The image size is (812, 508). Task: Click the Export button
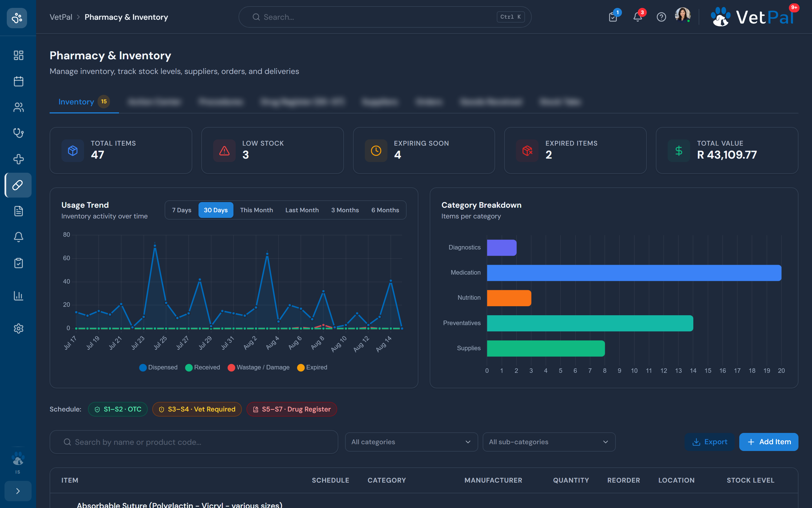710,442
